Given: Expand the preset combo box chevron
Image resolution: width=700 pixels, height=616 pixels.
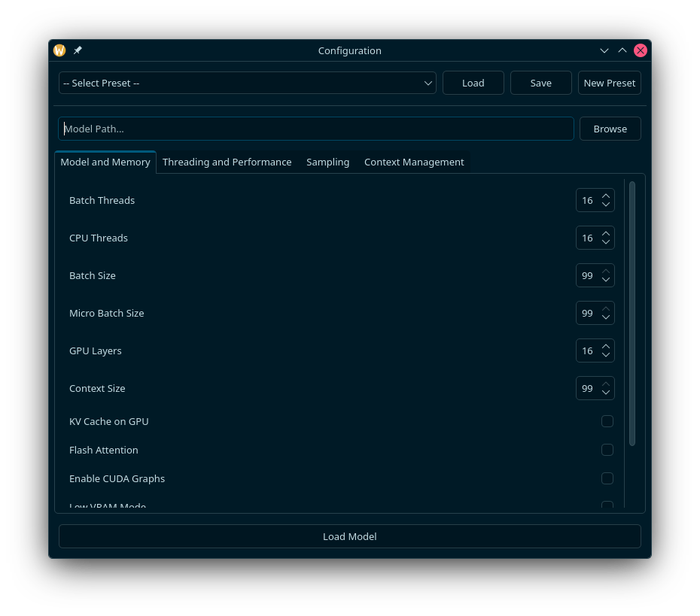Looking at the screenshot, I should coord(428,83).
